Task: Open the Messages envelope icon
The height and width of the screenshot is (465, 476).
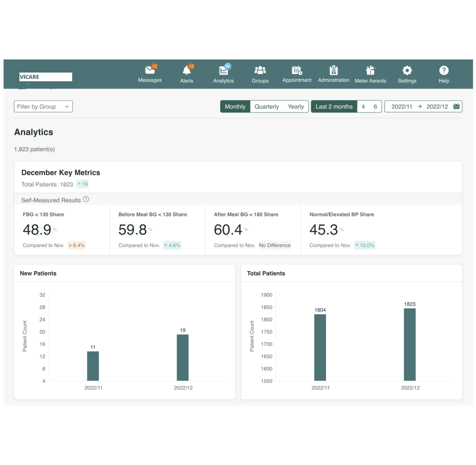Action: 150,70
